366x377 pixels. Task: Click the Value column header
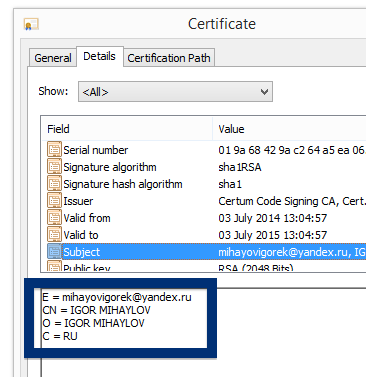click(x=289, y=129)
